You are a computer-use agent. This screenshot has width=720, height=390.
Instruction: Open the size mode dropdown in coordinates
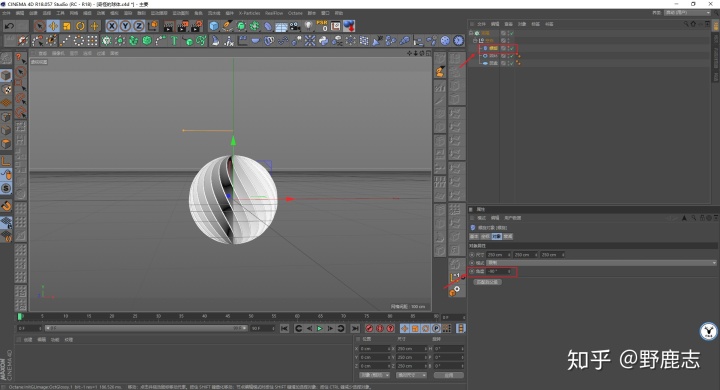pyautogui.click(x=411, y=375)
